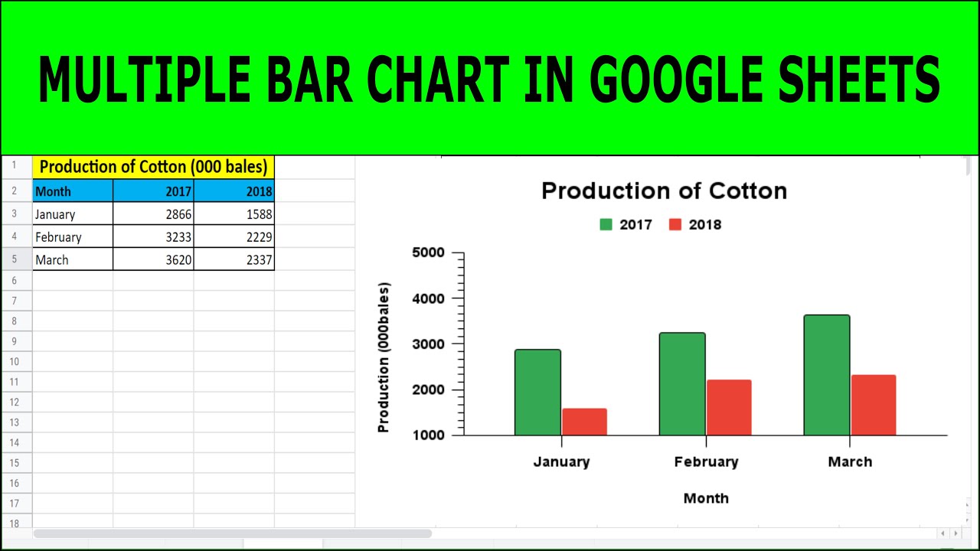Select the 2018 column header cell
Image resolution: width=980 pixels, height=551 pixels.
pyautogui.click(x=234, y=191)
